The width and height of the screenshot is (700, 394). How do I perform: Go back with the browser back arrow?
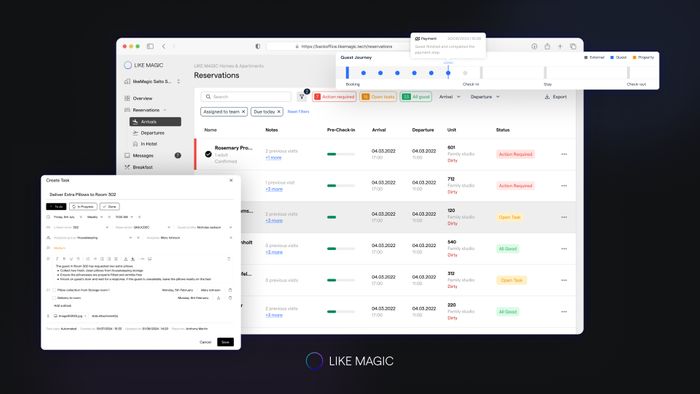coord(164,46)
